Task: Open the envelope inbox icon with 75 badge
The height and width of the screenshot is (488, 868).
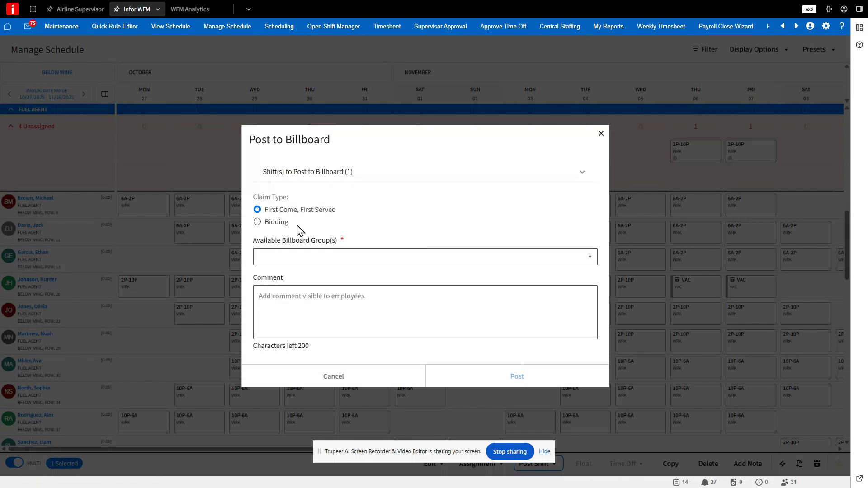Action: point(28,26)
